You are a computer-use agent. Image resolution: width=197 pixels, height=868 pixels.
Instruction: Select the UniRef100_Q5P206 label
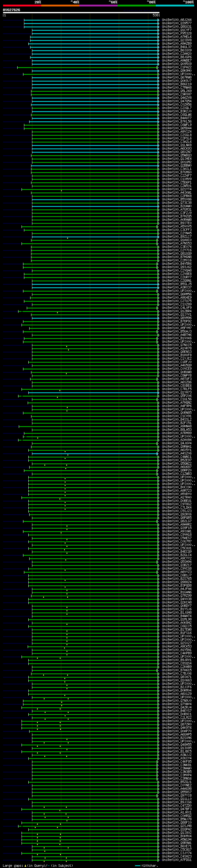(177, 396)
